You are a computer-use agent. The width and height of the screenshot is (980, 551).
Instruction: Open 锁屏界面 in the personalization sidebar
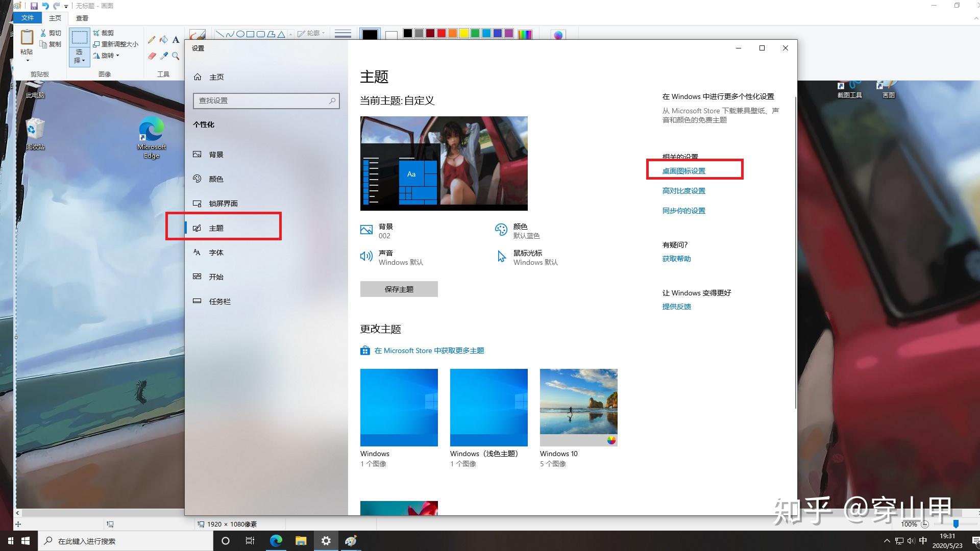[266, 204]
